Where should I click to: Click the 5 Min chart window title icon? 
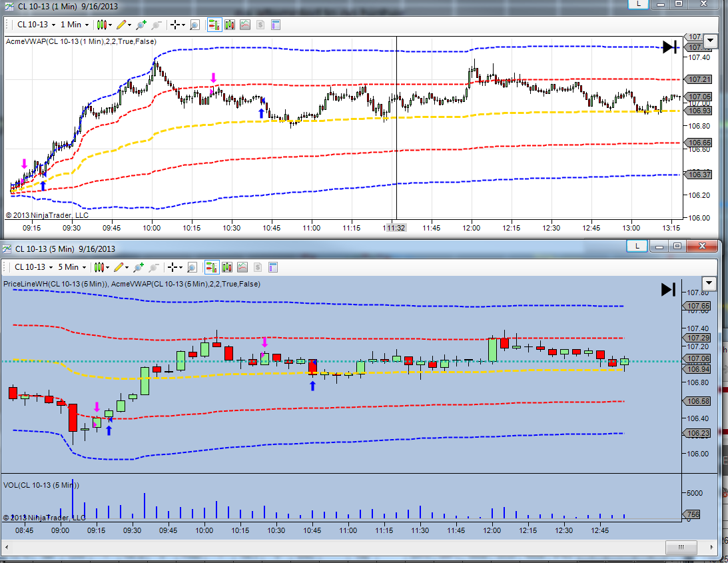click(7, 249)
